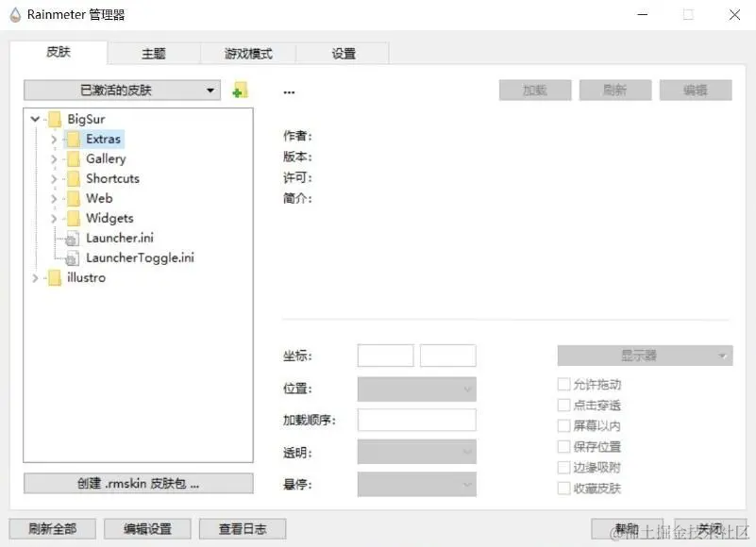Select the Extras tree item
Viewport: 756px width, 547px height.
point(103,140)
